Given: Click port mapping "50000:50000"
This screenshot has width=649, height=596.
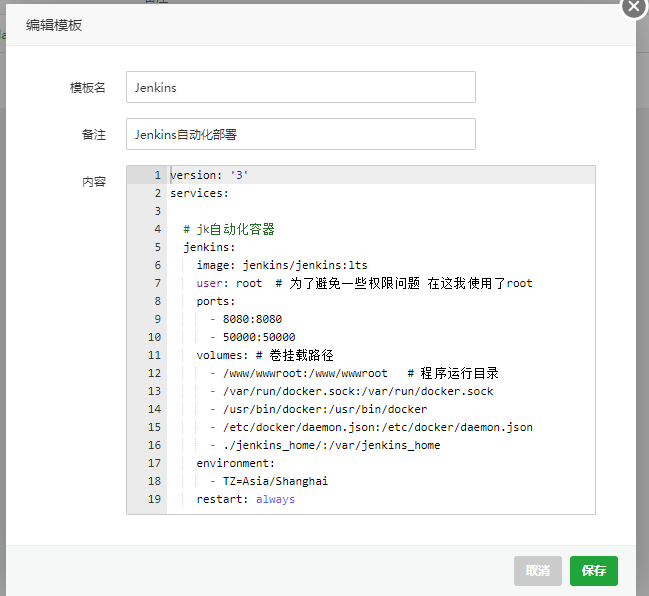Looking at the screenshot, I should click(259, 337).
